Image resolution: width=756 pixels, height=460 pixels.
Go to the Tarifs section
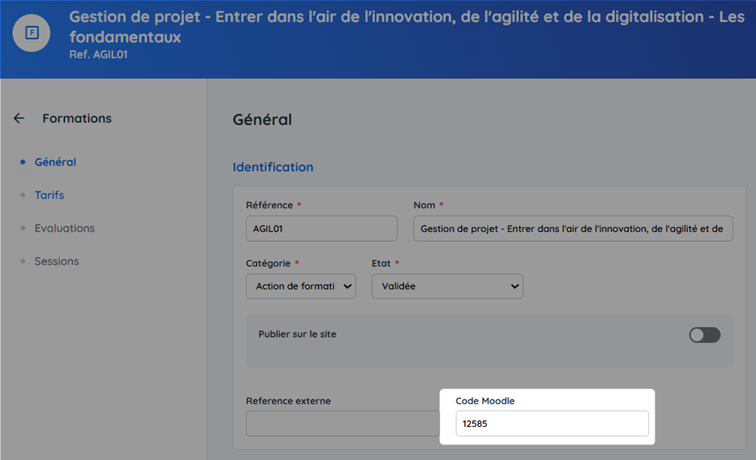[x=49, y=195]
